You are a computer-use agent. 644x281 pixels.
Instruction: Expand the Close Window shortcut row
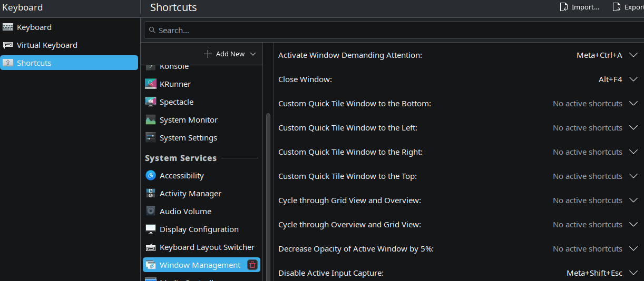click(x=633, y=79)
